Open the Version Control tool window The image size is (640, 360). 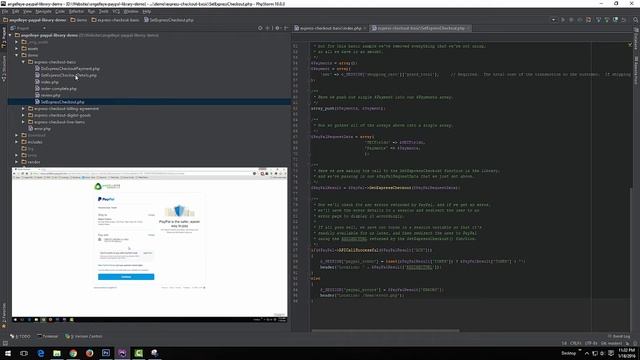click(84, 336)
